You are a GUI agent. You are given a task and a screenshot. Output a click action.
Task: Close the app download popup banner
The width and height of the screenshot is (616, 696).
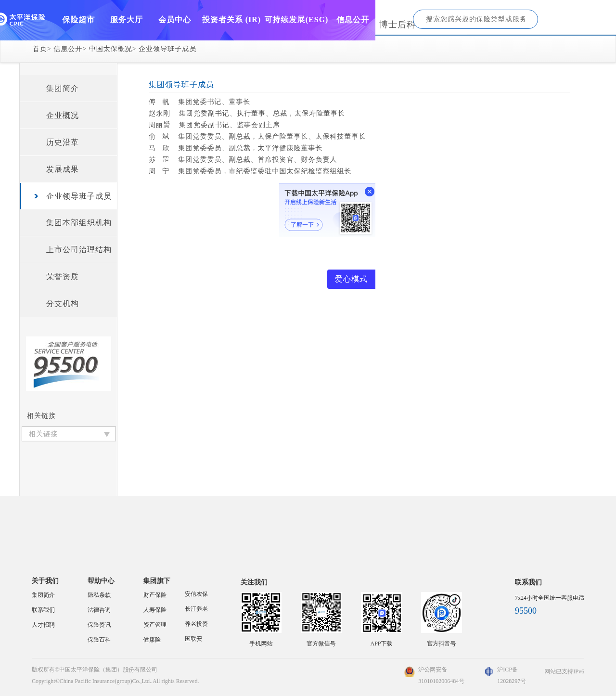coord(370,192)
